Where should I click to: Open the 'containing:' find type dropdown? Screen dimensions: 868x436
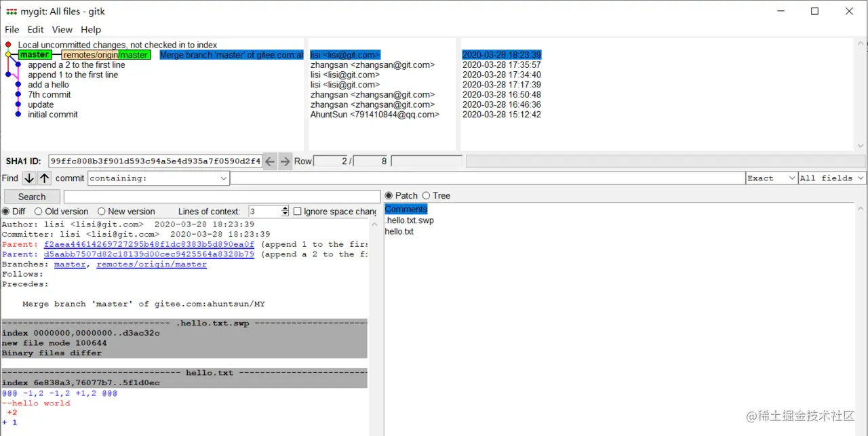[159, 178]
